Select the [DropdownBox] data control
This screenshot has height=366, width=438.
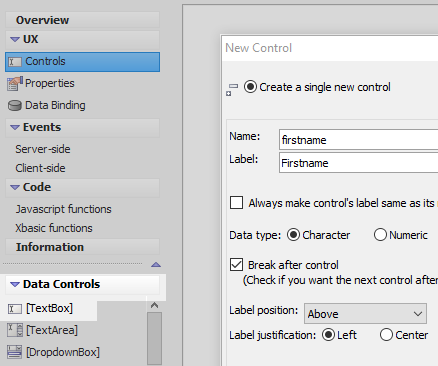pyautogui.click(x=63, y=352)
